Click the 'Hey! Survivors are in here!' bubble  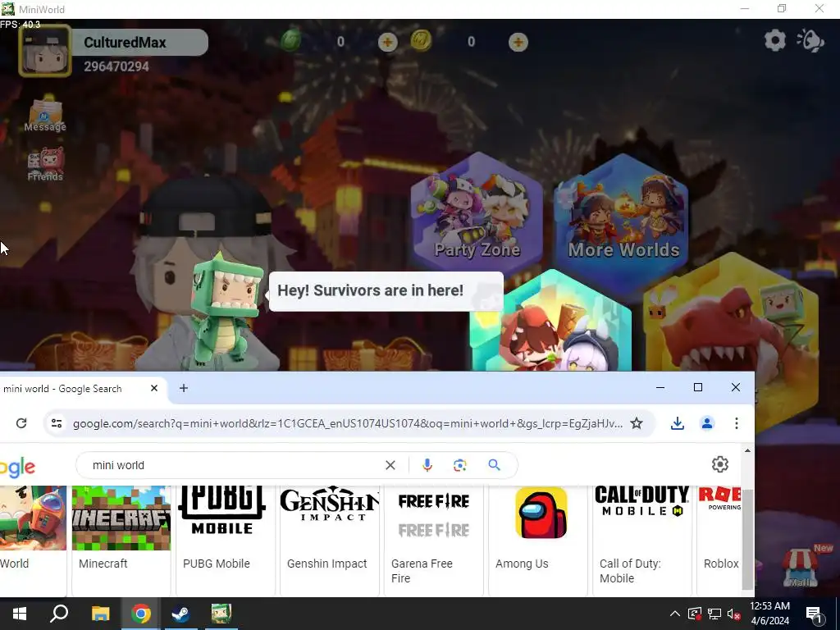(x=386, y=291)
